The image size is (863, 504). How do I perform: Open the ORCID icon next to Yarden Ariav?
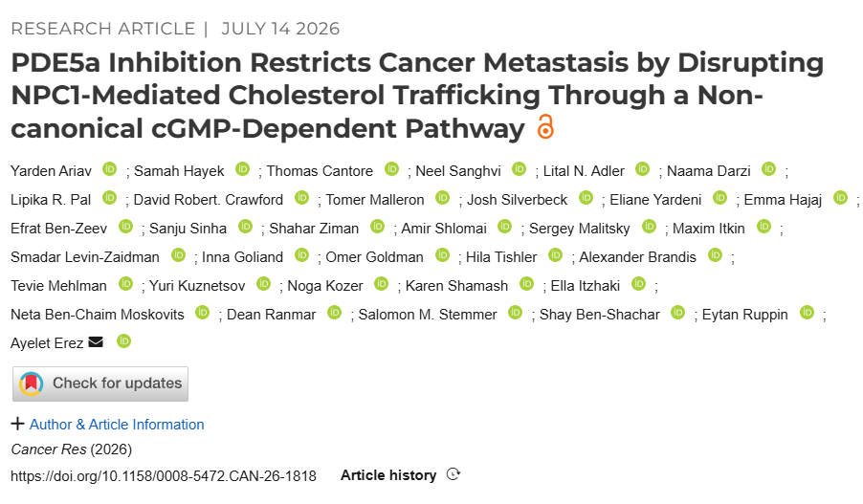110,169
